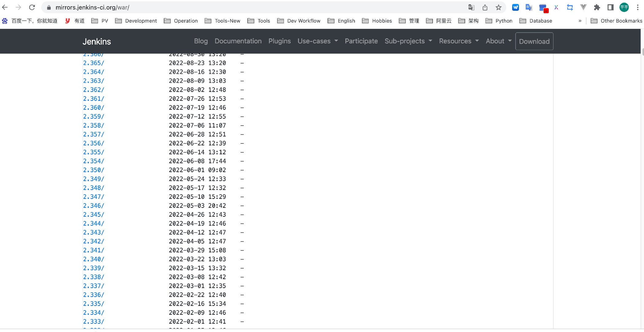644x332 pixels.
Task: Click the tab-switching extension icon with blue arrows
Action: click(570, 7)
